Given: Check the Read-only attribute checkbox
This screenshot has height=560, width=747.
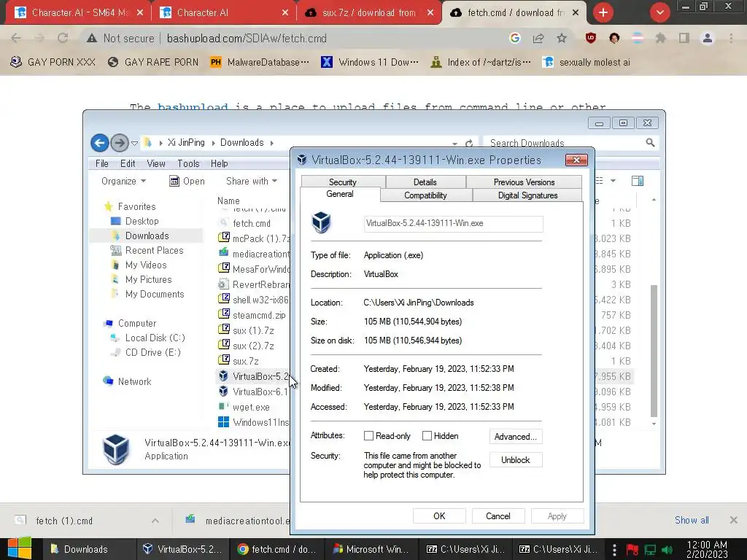Looking at the screenshot, I should [x=368, y=436].
